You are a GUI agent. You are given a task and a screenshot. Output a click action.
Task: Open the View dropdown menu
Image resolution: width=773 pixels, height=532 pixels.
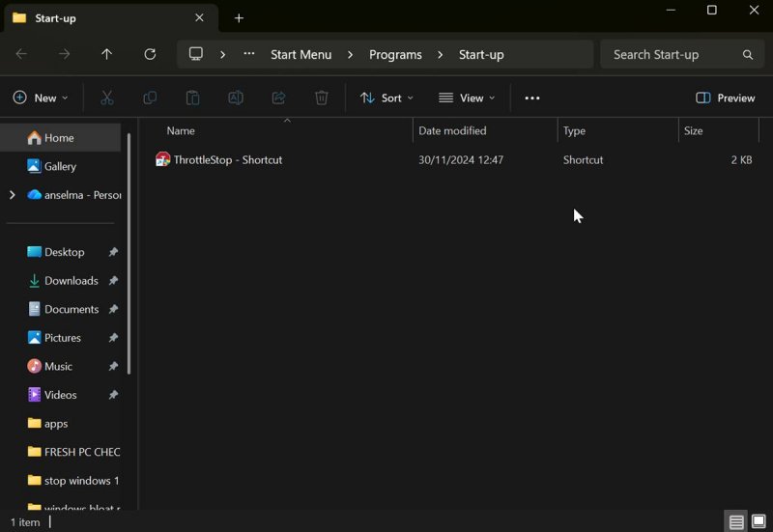click(467, 98)
